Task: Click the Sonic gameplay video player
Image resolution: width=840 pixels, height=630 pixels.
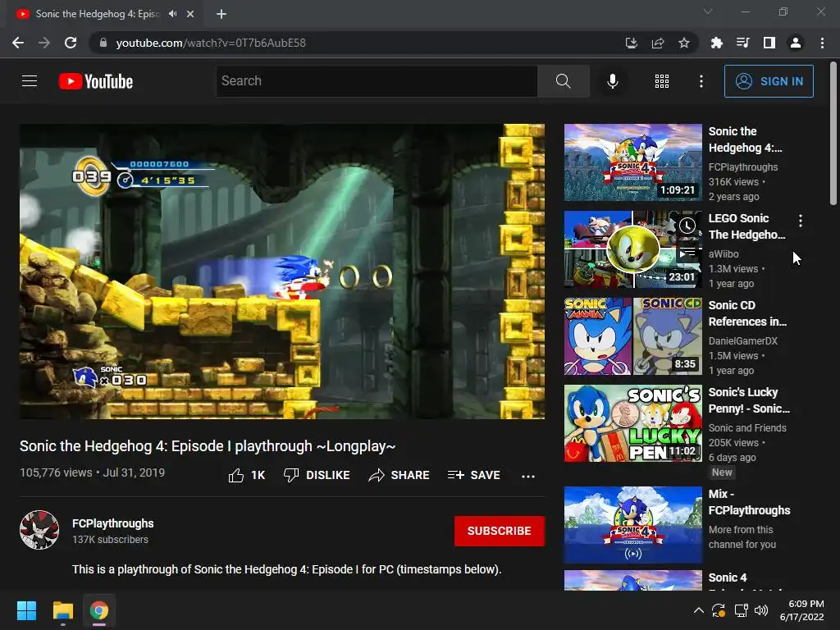Action: pyautogui.click(x=282, y=271)
